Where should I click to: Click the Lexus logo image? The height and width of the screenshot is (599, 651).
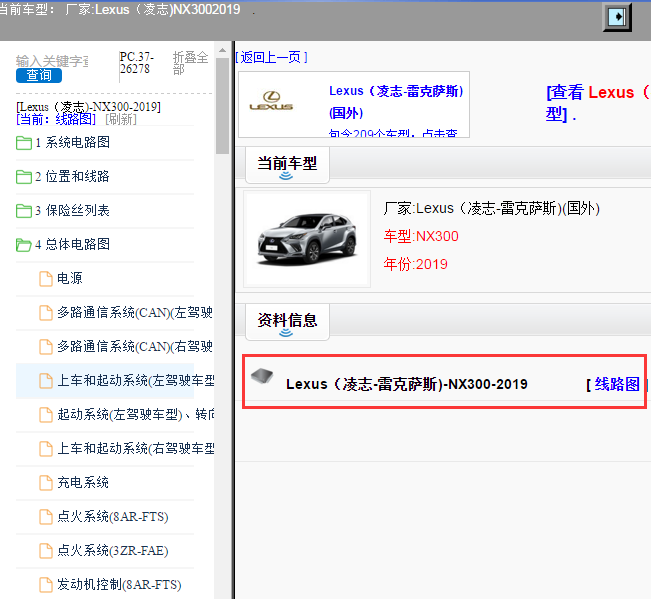(x=271, y=101)
